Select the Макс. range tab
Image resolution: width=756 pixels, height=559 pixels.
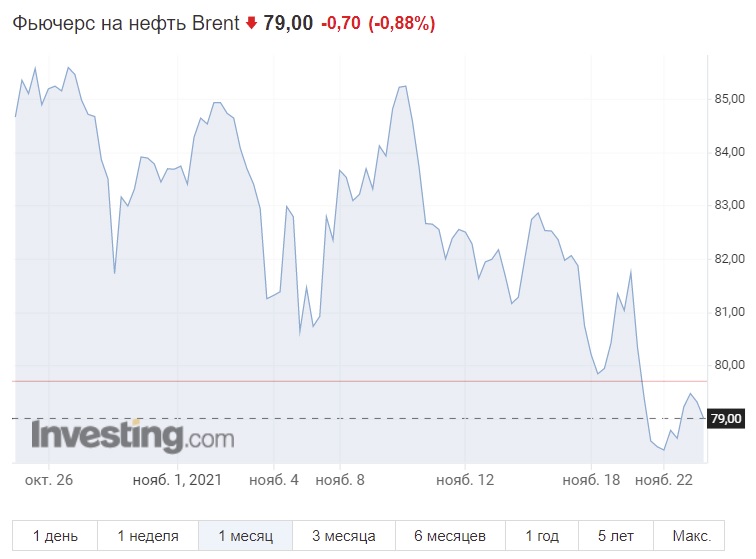click(x=689, y=535)
